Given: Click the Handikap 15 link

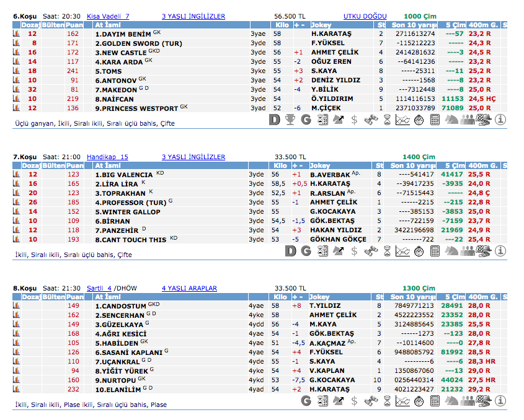Looking at the screenshot, I should tap(107, 157).
